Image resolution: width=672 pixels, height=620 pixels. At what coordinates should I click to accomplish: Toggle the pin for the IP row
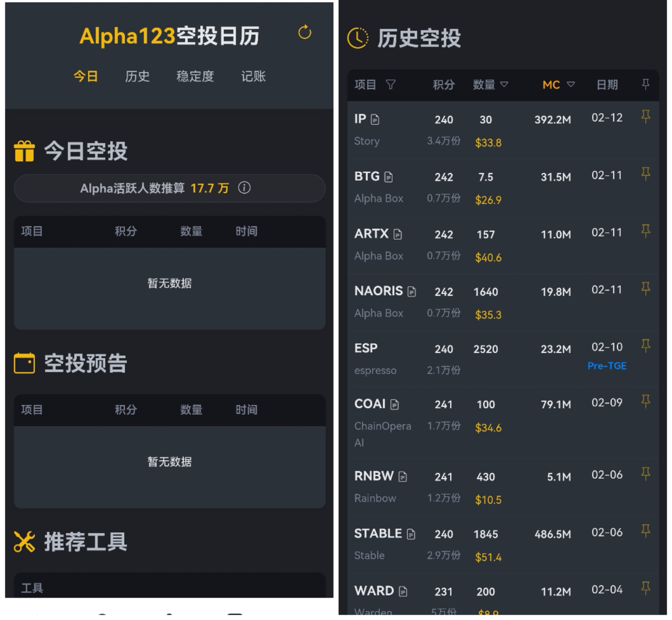tap(646, 116)
